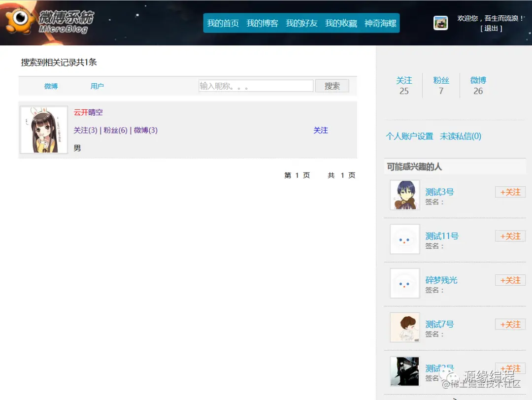This screenshot has width=532, height=400.
Task: Focus the 输入昵称 search field
Action: pos(256,86)
